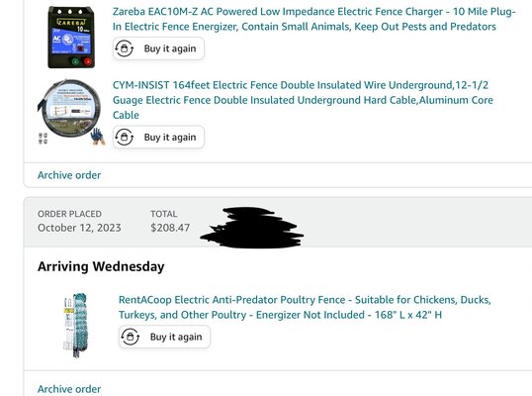Open the RentACoop Anti-Predator Poultry Fence title
This screenshot has height=396, width=532.
click(x=305, y=307)
